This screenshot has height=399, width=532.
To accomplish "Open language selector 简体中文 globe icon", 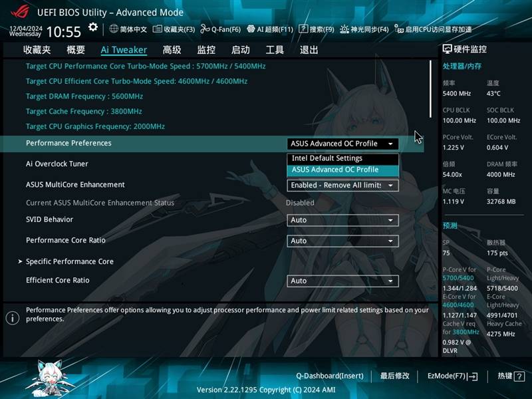I will point(114,29).
